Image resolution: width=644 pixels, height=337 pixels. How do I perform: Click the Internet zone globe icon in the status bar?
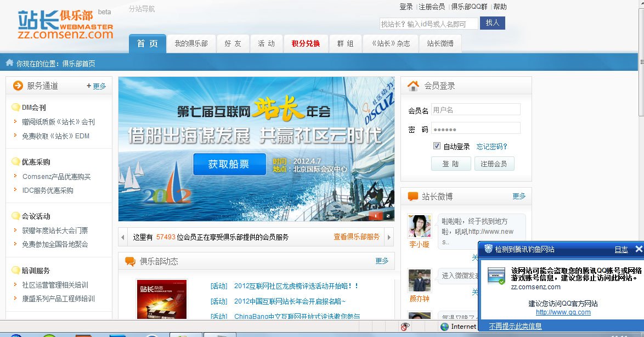point(444,327)
